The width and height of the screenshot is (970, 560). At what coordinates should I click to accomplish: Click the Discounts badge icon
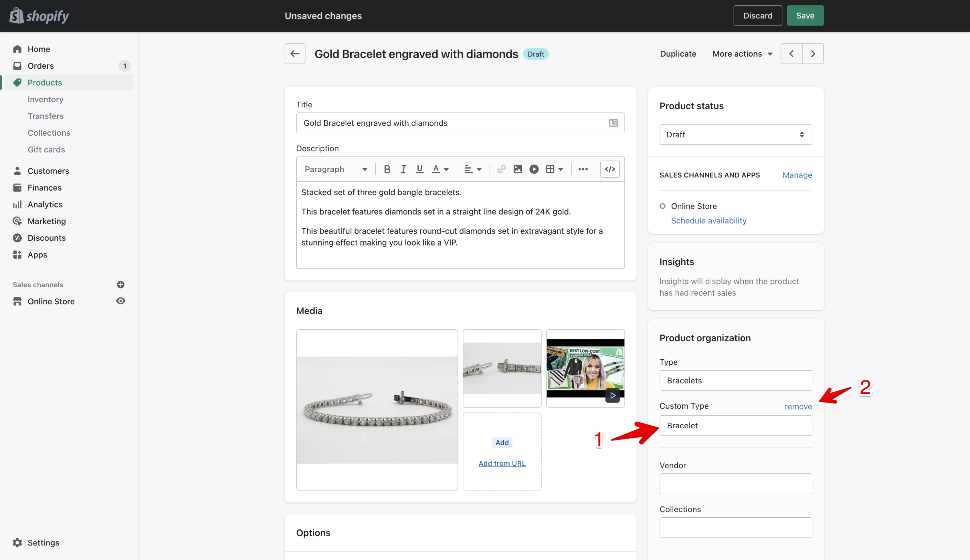17,238
